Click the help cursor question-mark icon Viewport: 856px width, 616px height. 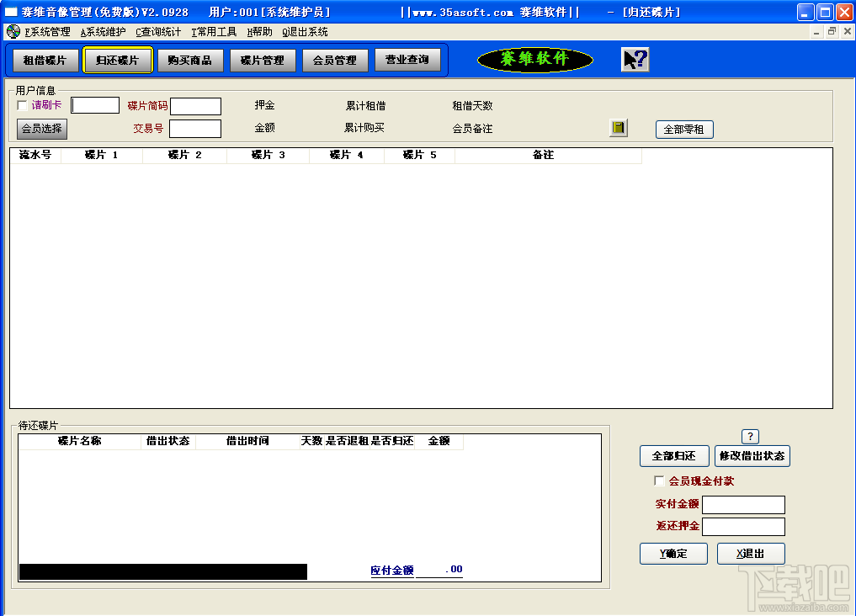coord(635,60)
